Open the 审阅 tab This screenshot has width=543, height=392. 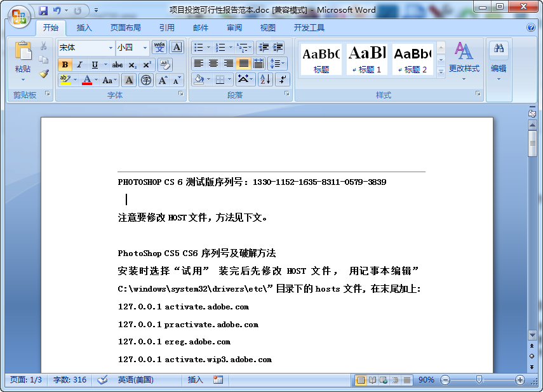(x=234, y=28)
